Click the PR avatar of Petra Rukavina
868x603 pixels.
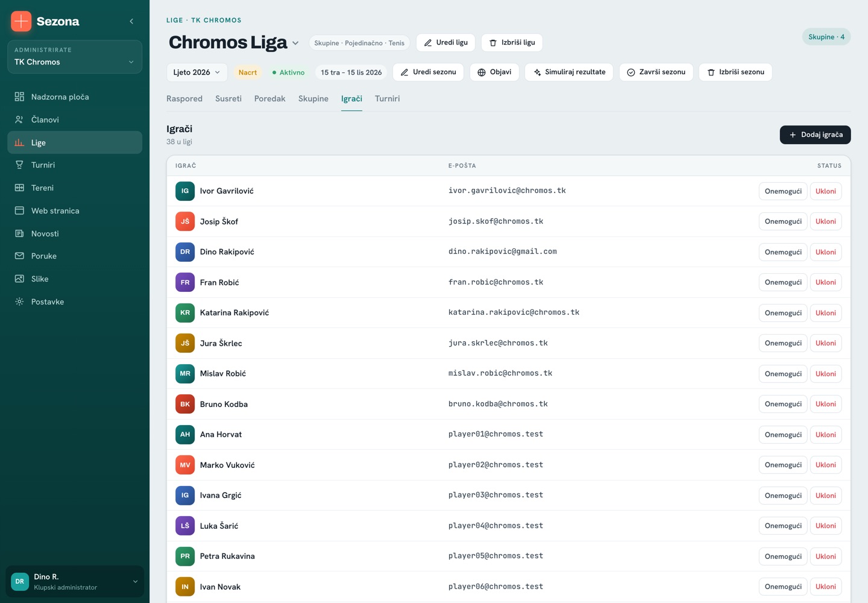point(185,556)
